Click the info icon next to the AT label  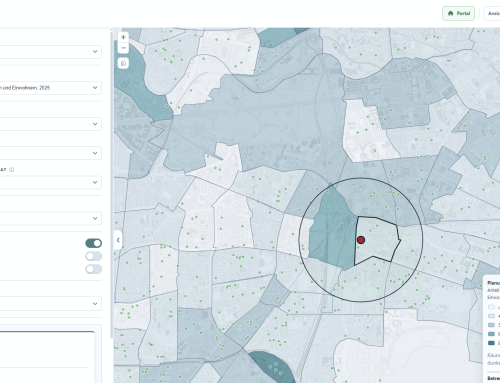pyautogui.click(x=12, y=170)
